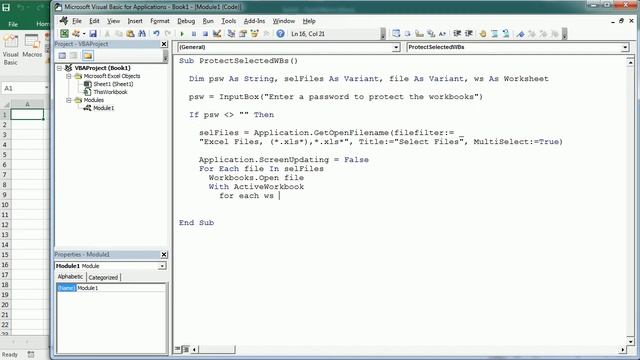Viewport: 640px width, 360px height.
Task: Click the Paste icon in the toolbar
Action: coord(130,34)
